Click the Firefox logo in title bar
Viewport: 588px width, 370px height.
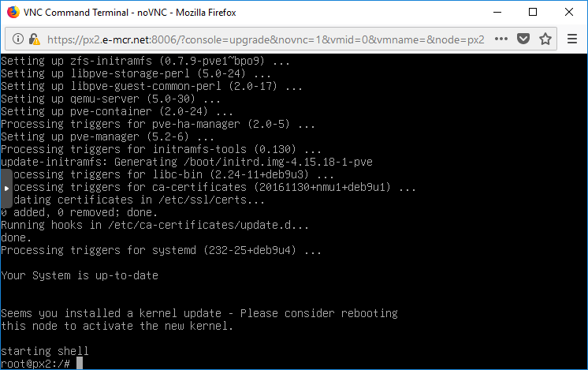pos(11,12)
